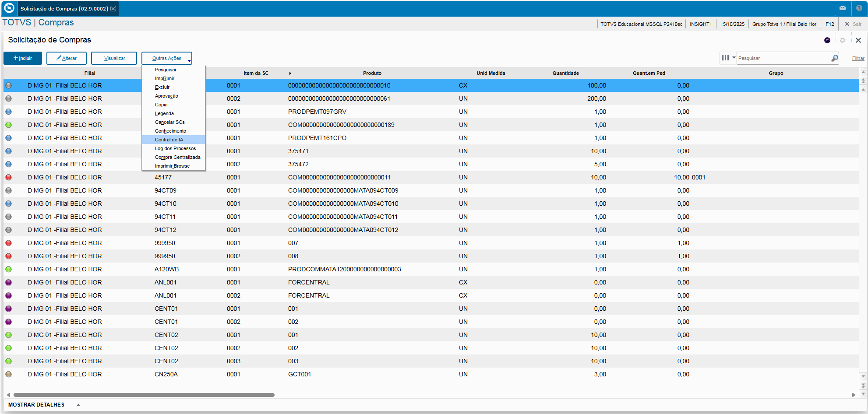Click the gray status dot on row 94CT11

tap(8, 217)
